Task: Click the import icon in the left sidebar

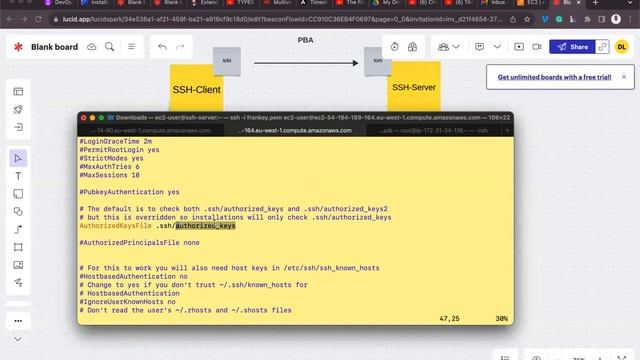Action: tap(18, 127)
